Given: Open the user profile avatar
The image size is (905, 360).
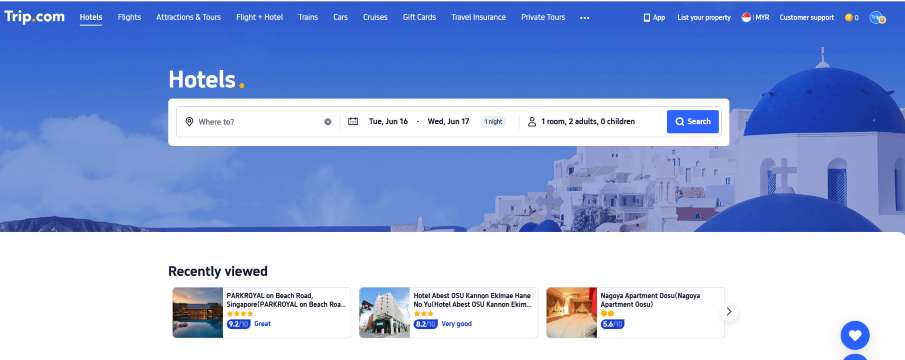Looking at the screenshot, I should [877, 17].
